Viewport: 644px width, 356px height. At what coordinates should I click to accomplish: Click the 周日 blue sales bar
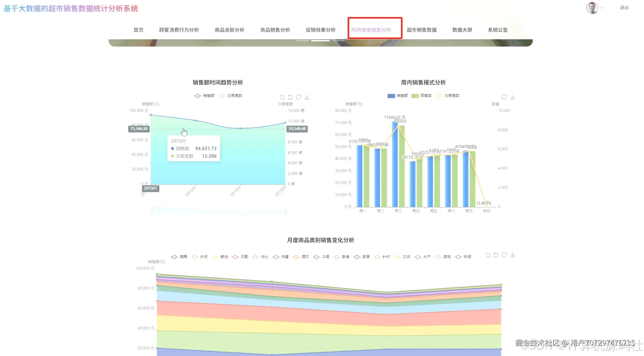tap(466, 179)
